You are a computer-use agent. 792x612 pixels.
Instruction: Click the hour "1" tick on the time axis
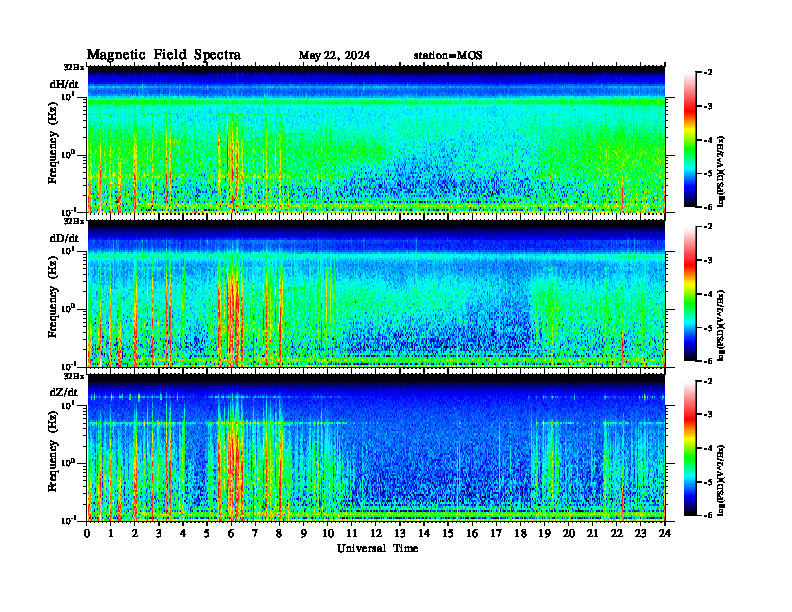(x=111, y=534)
